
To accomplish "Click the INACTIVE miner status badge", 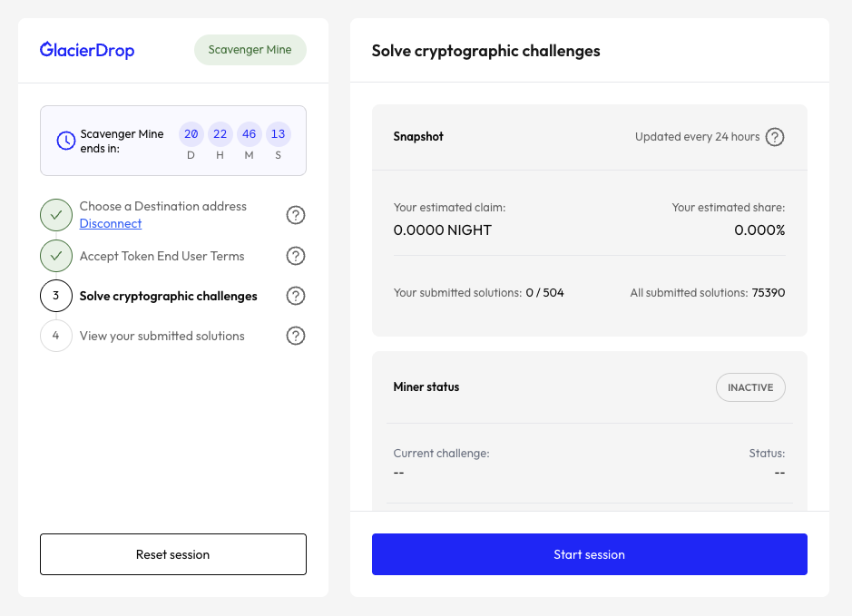I will coord(750,387).
